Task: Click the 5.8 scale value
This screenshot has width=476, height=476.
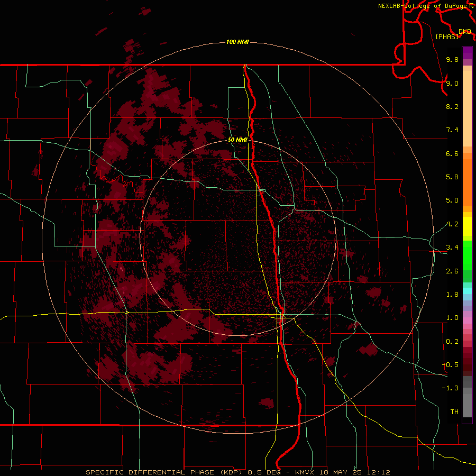Action: tap(452, 177)
